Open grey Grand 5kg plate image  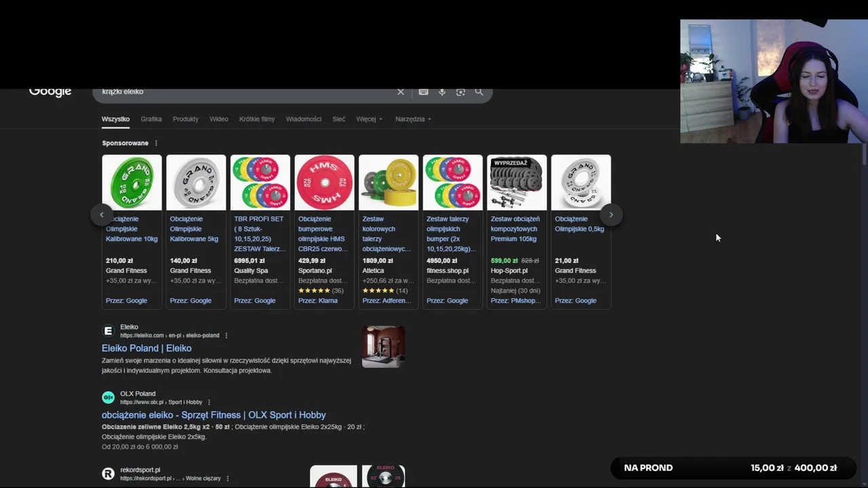[196, 182]
